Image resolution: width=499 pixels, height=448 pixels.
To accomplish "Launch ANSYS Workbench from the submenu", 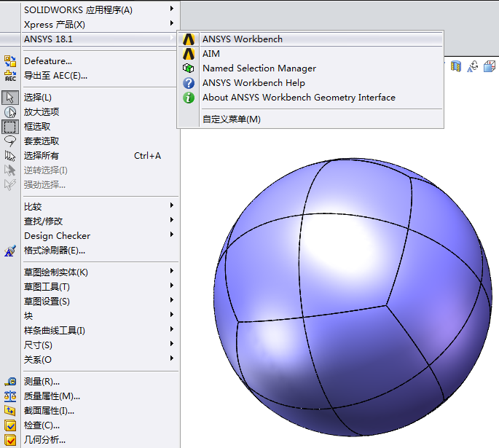I will [x=242, y=39].
